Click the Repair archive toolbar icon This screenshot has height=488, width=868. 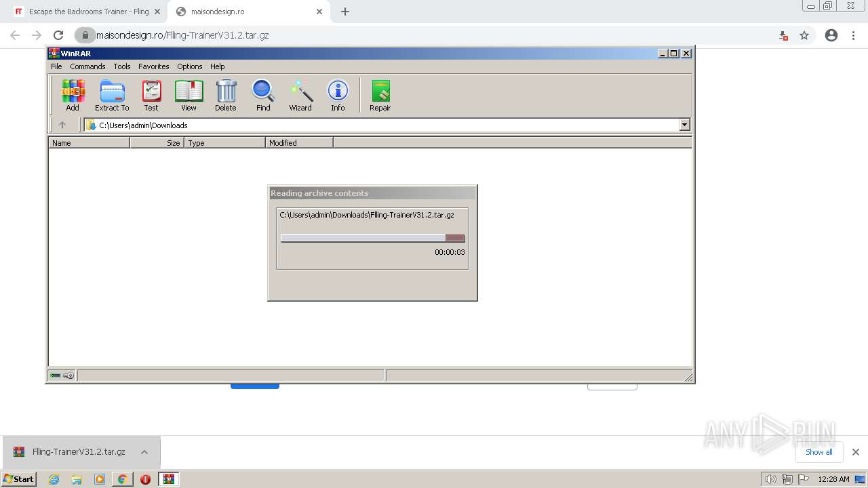click(380, 96)
